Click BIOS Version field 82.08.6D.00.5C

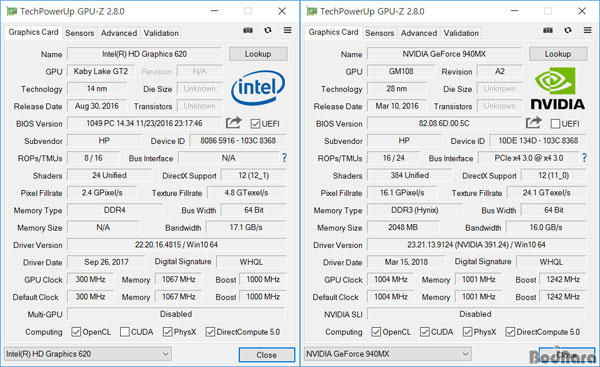(444, 123)
